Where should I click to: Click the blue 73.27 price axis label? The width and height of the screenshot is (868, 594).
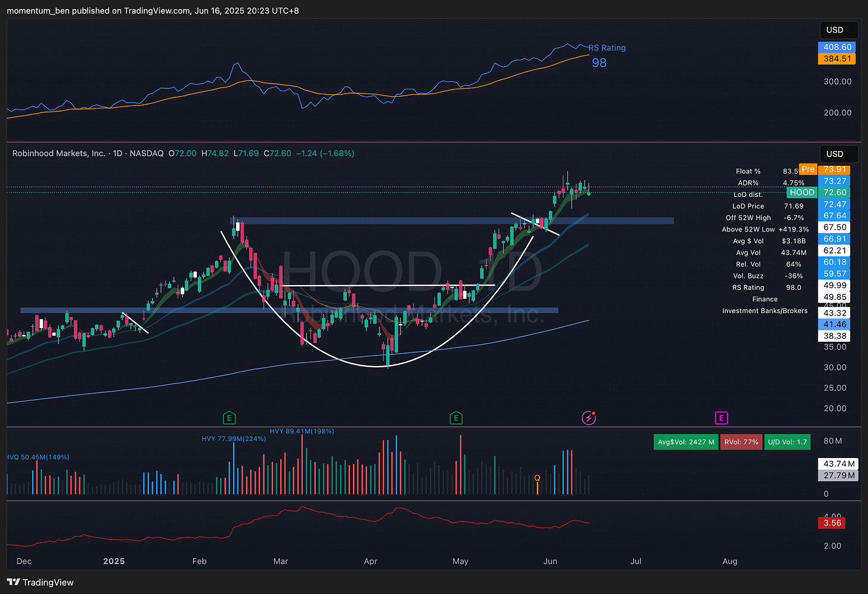click(835, 181)
